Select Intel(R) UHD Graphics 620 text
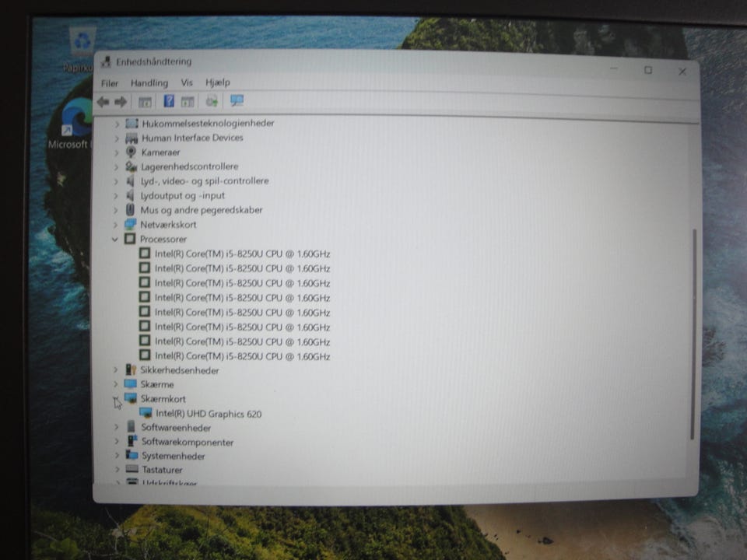 click(x=209, y=414)
